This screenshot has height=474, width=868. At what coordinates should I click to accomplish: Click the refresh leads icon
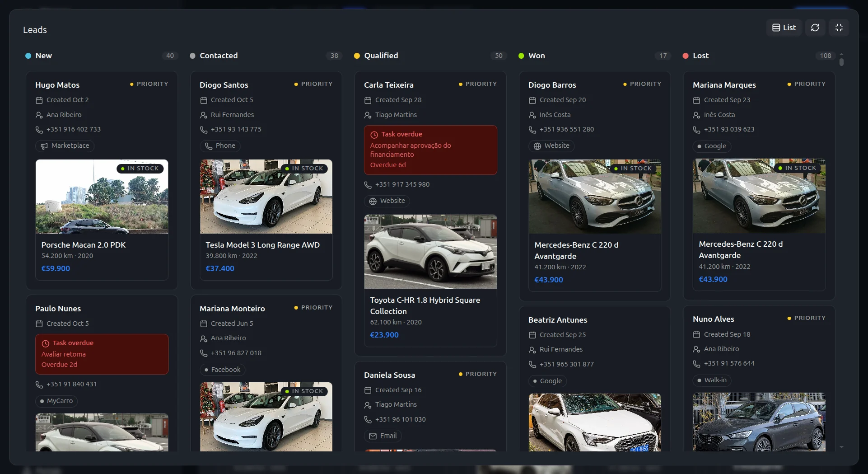815,28
